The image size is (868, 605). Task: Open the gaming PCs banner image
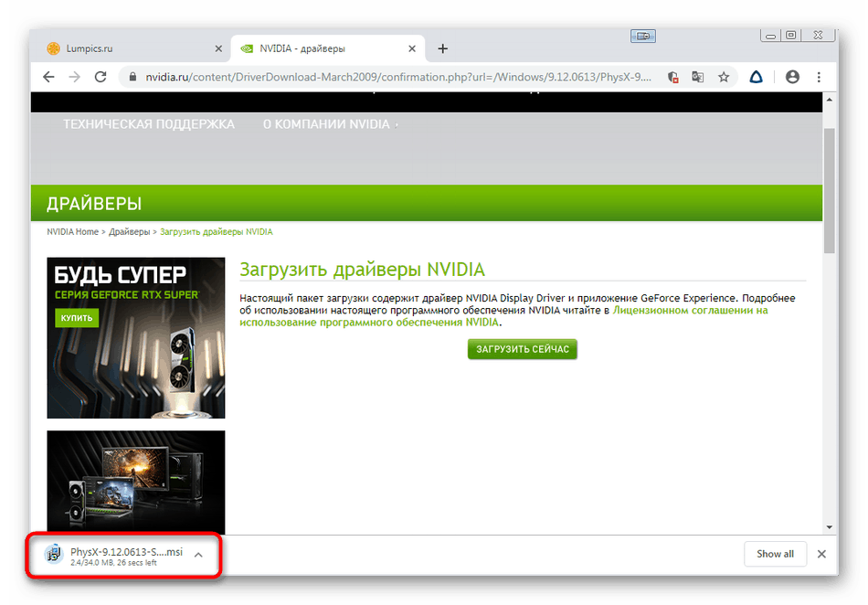pos(135,483)
